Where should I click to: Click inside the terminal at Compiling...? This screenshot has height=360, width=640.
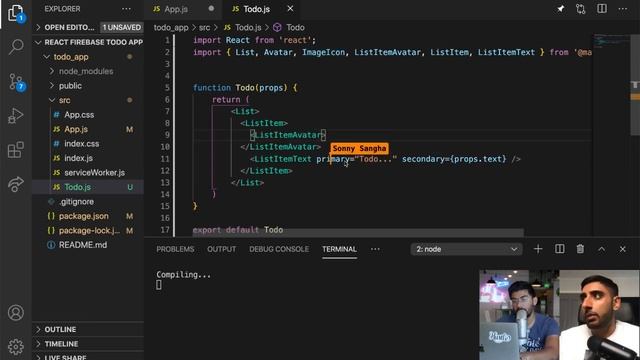point(184,275)
